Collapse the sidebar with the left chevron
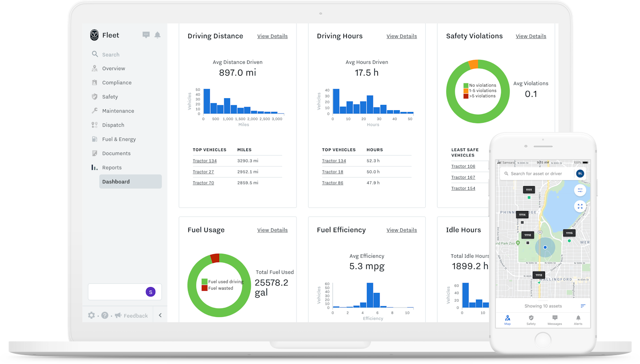 point(160,315)
